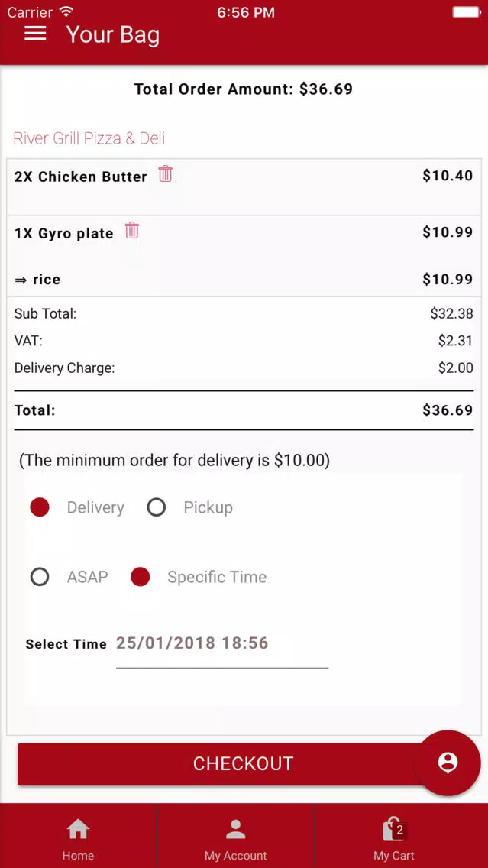Choose the Pickup radio option
488x868 pixels.
tap(157, 507)
